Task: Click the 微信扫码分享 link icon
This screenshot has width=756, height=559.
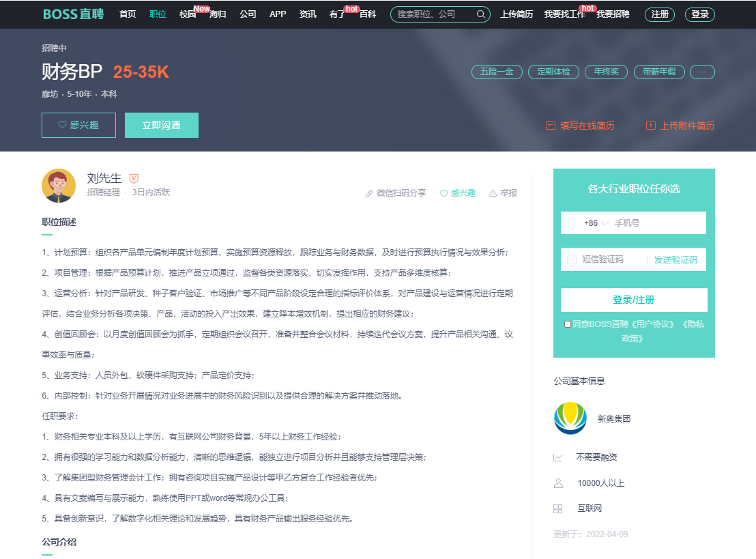Action: (x=369, y=193)
